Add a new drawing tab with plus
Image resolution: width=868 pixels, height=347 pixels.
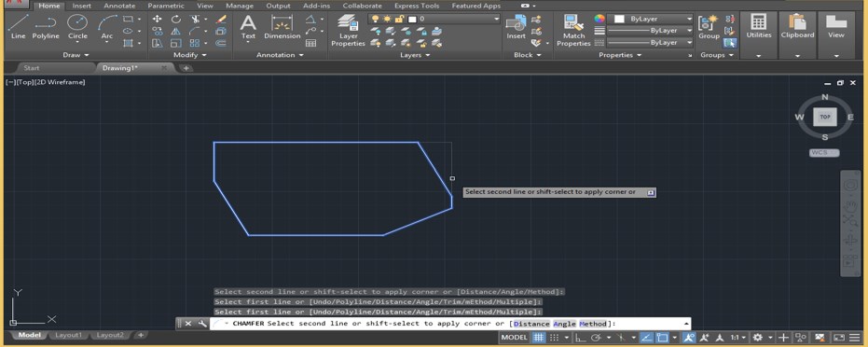(186, 68)
